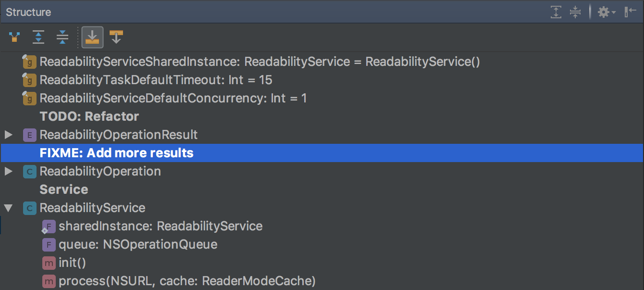The width and height of the screenshot is (644, 290).
Task: Select the FIXME Add more results entry
Action: point(116,153)
